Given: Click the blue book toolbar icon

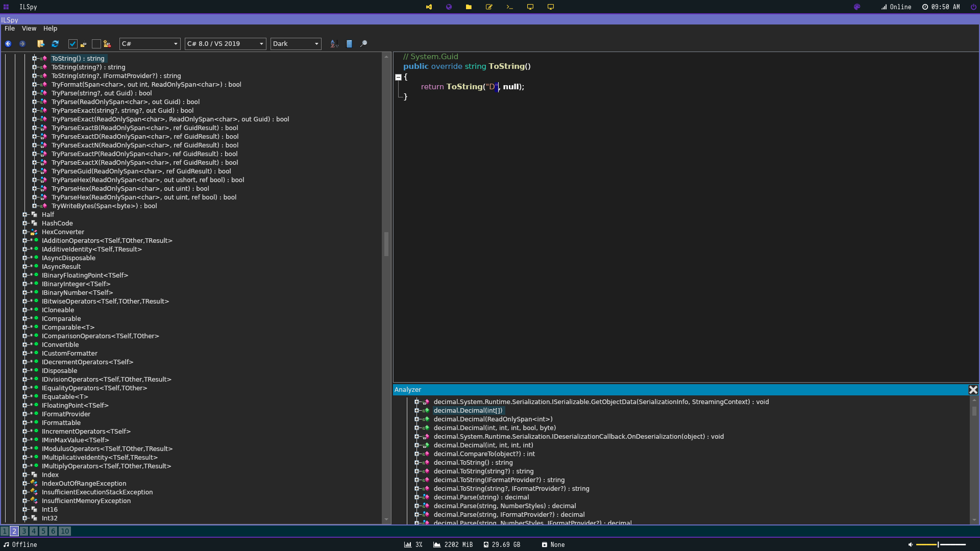Looking at the screenshot, I should pyautogui.click(x=349, y=44).
